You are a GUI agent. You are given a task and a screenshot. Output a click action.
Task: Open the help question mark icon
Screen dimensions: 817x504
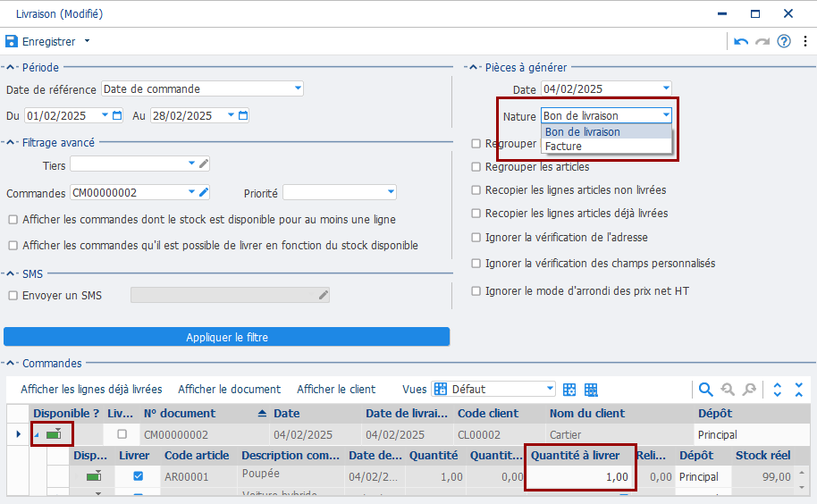[784, 41]
